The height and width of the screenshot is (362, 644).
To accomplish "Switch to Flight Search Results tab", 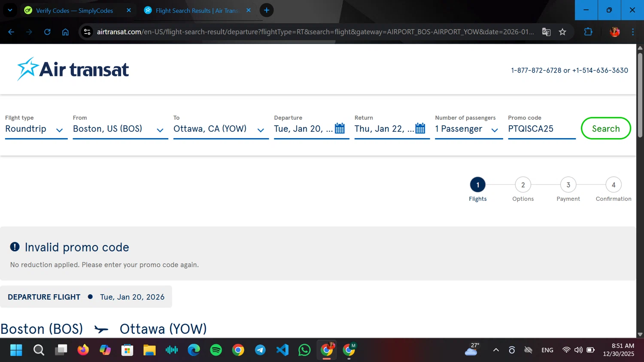I will coord(197,10).
